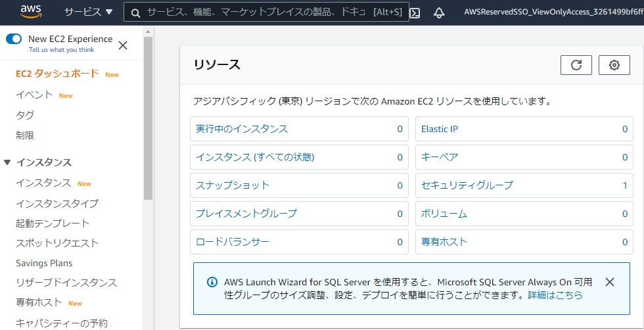Image resolution: width=644 pixels, height=330 pixels.
Task: Open キャパシティーの予約 in sidebar
Action: click(62, 323)
